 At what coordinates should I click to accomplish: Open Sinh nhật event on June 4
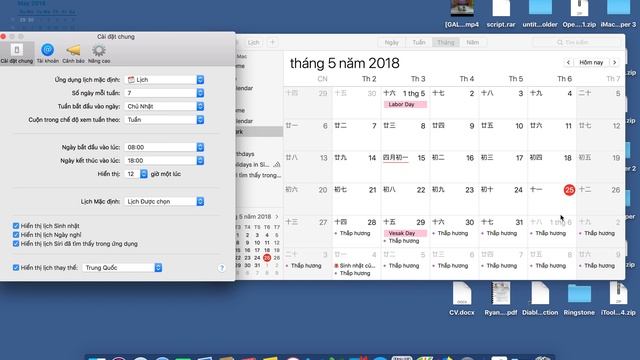click(354, 266)
